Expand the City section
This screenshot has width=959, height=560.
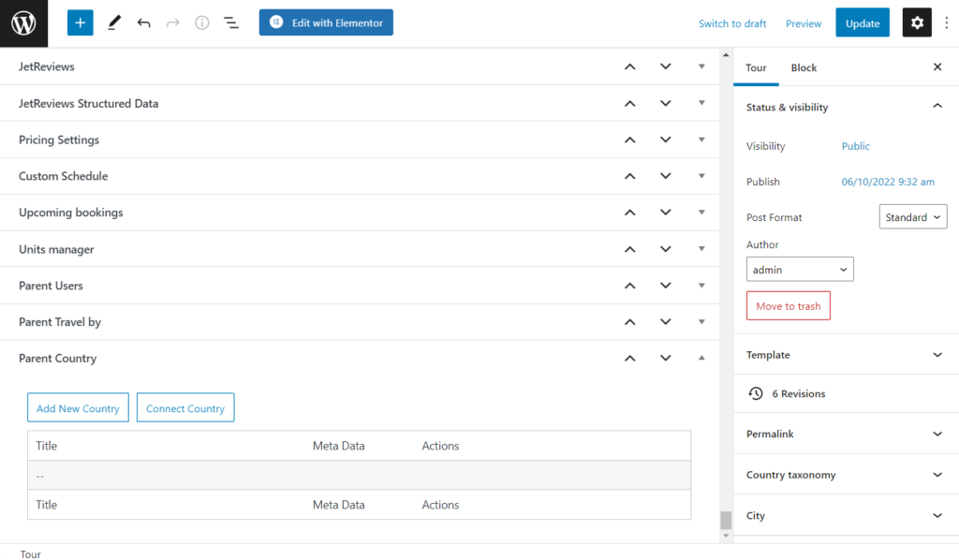click(937, 515)
